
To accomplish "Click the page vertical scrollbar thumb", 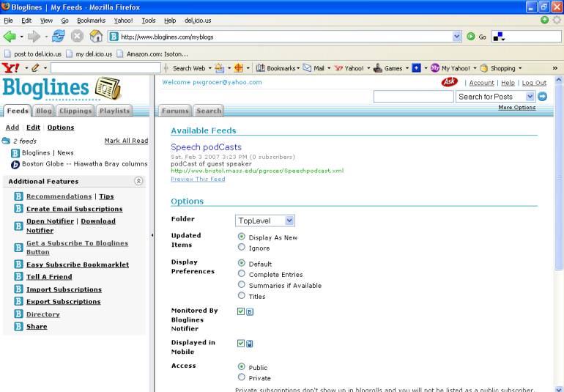I will 559,177.
